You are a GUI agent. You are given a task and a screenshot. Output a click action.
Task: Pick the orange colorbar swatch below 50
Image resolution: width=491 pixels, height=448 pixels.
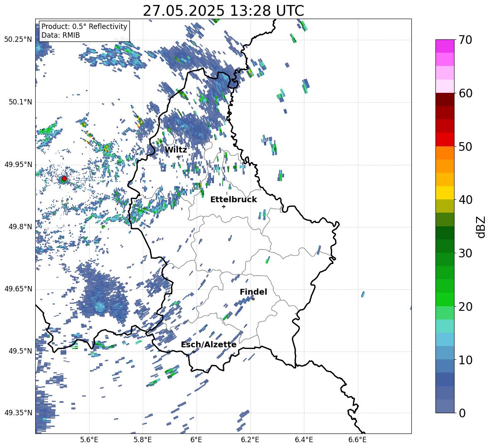(445, 153)
